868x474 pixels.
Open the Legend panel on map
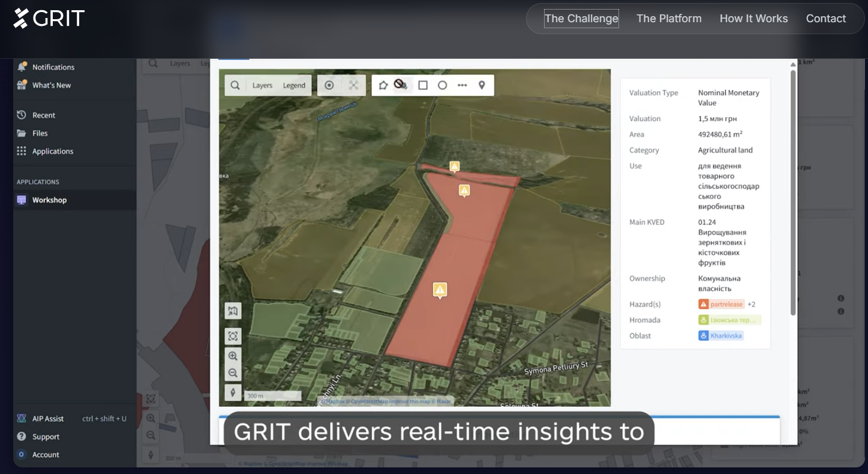[x=294, y=85]
